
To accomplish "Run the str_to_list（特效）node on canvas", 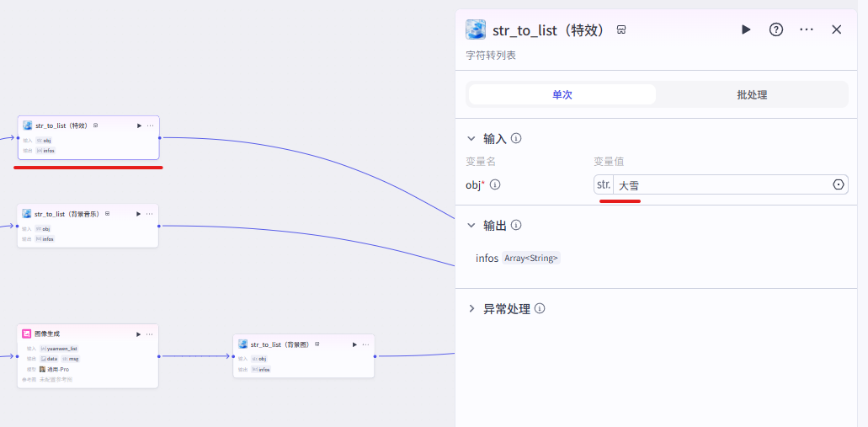I will click(x=139, y=125).
